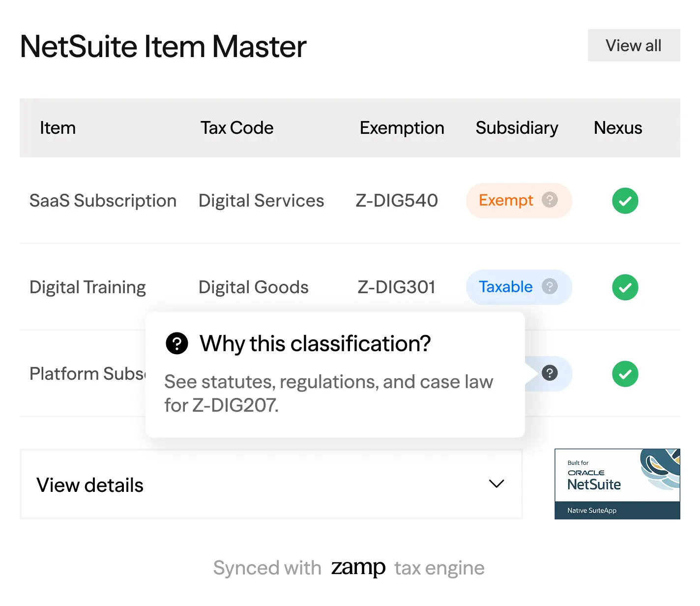The width and height of the screenshot is (700, 606).
Task: Click the Z-DIG301 exemption code
Action: [396, 287]
